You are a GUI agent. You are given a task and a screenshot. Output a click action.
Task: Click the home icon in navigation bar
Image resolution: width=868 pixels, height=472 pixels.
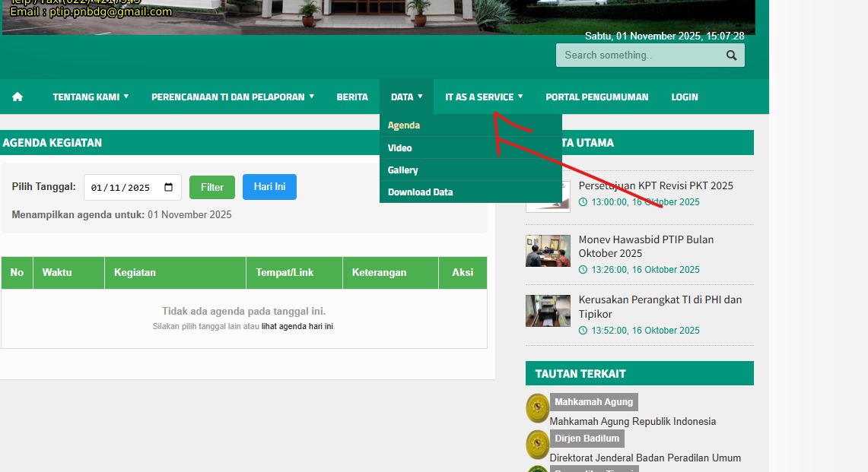pos(17,97)
